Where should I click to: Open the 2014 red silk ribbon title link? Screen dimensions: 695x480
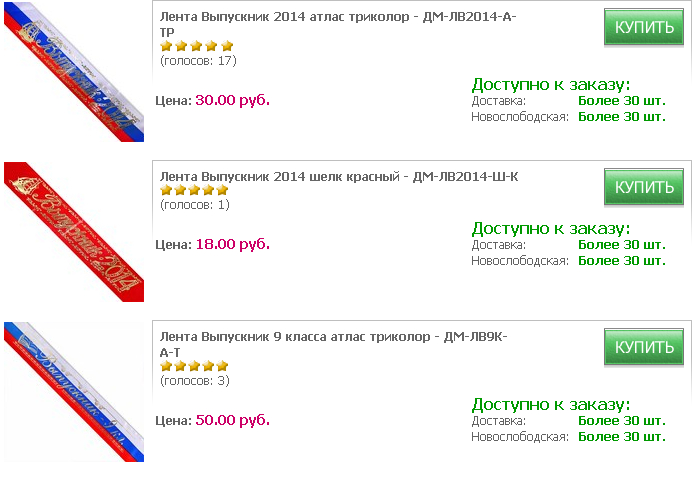(339, 177)
